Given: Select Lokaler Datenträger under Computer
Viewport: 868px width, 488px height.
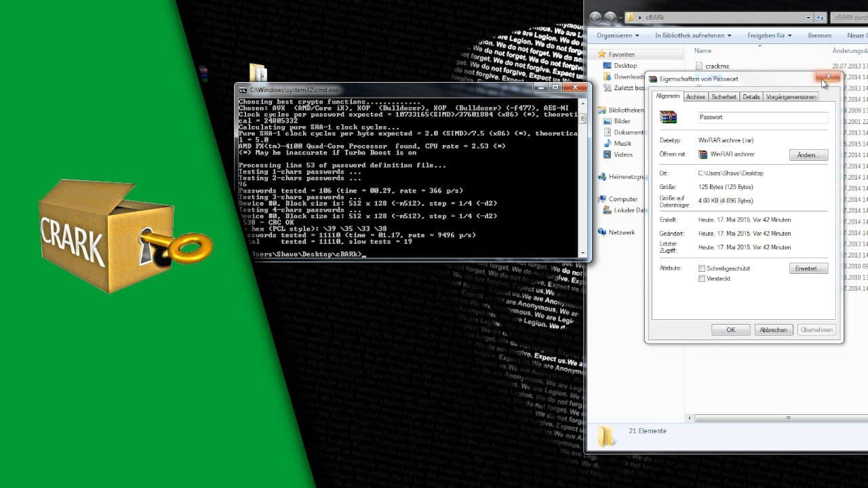Looking at the screenshot, I should 623,210.
